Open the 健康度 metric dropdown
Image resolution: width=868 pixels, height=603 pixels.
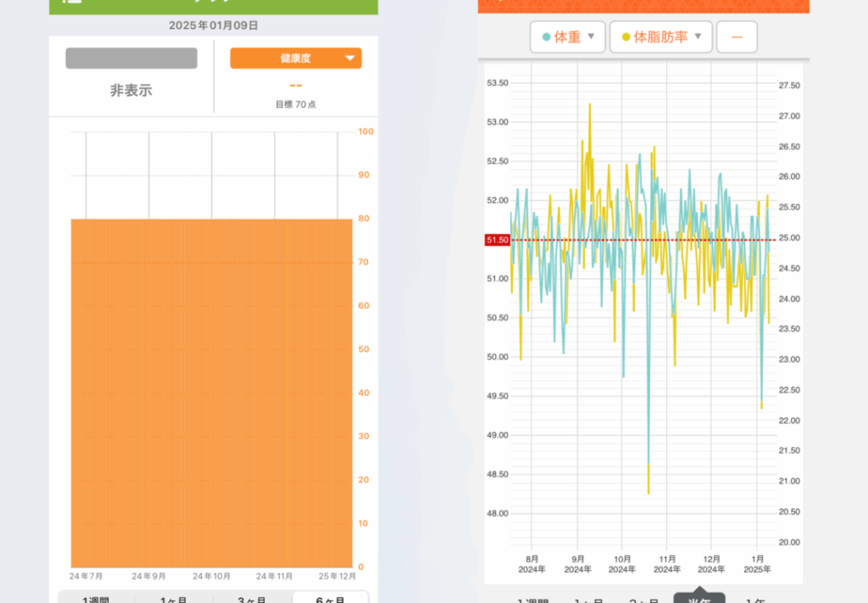click(x=296, y=59)
